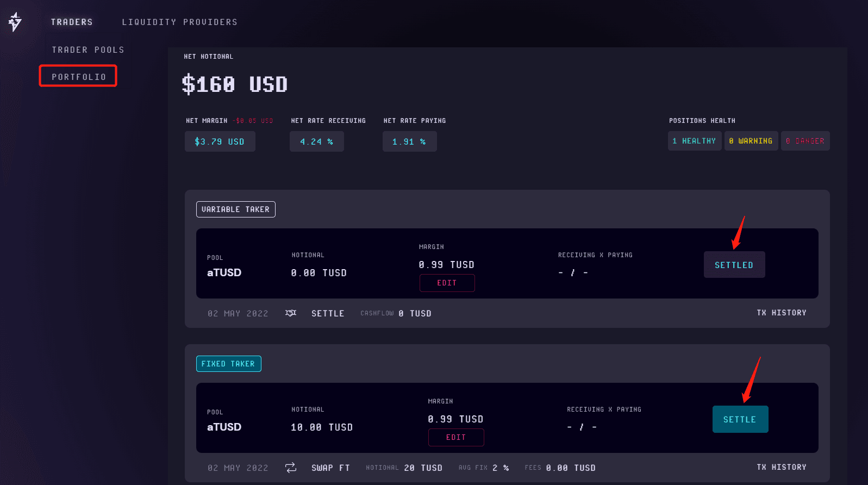
Task: Click the Fixed Taker tag
Action: pyautogui.click(x=228, y=364)
